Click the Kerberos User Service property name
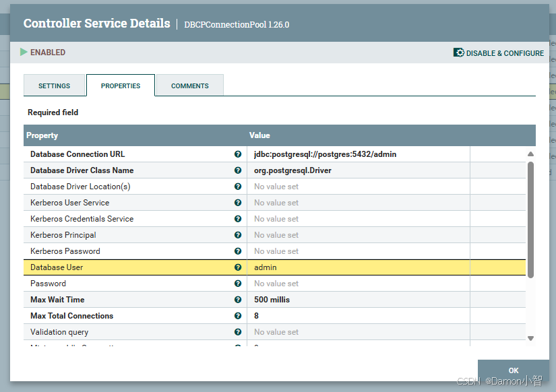 click(x=69, y=203)
